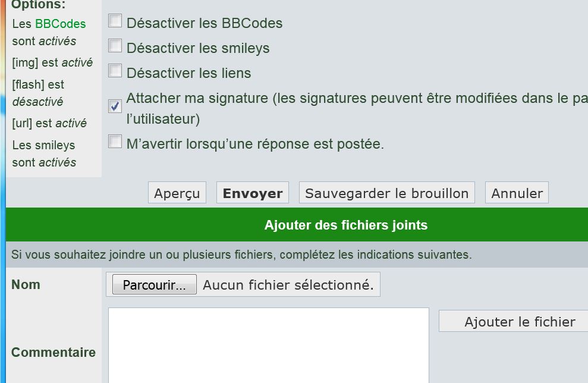Click the Ajouter des fichiers joints header
Screen dimensions: 588x383
345,225
